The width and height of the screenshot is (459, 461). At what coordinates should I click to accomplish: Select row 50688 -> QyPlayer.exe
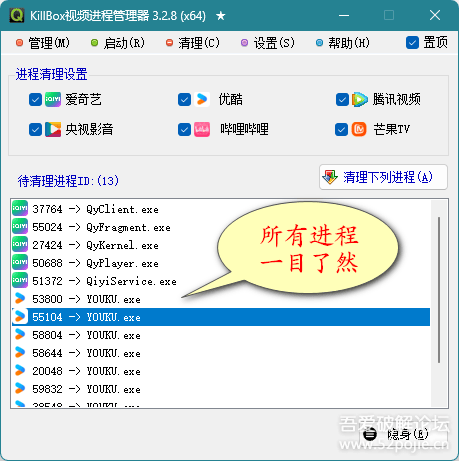(x=221, y=263)
